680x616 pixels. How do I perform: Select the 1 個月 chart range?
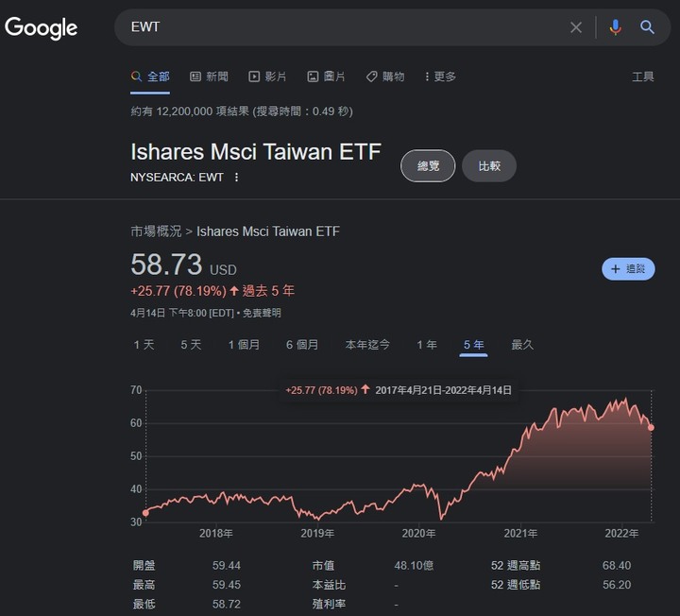(244, 345)
